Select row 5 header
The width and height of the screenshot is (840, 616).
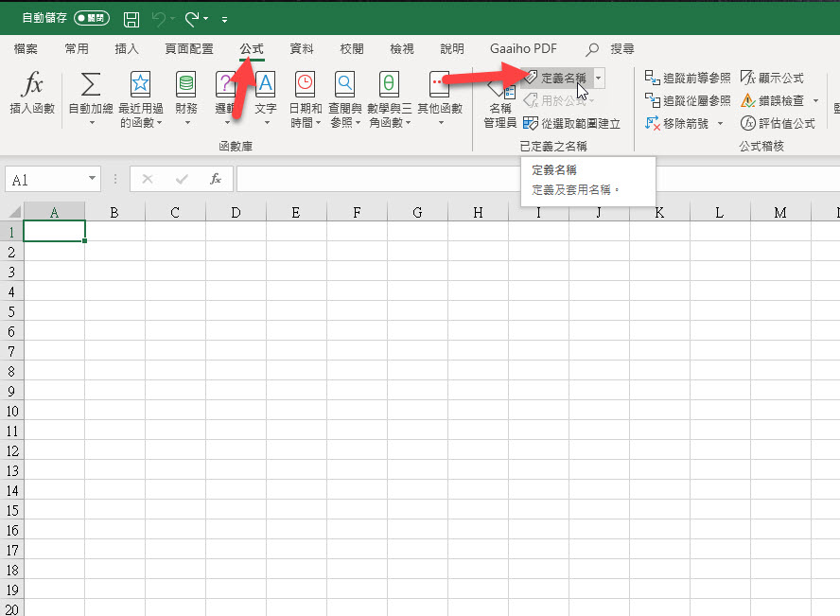[11, 311]
